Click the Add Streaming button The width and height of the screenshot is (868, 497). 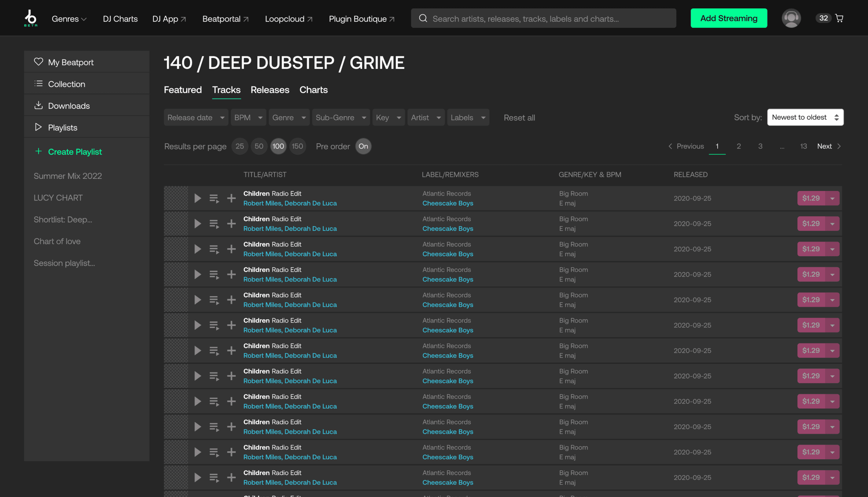pos(729,18)
